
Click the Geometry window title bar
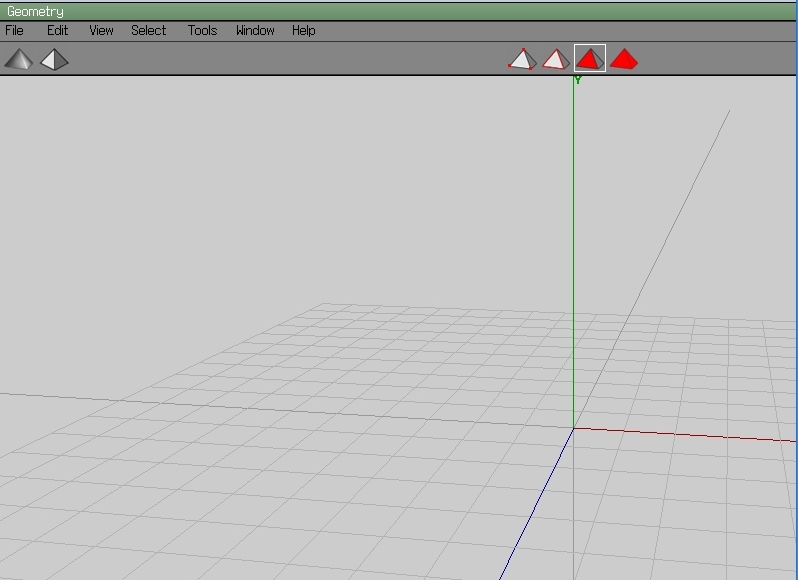(398, 11)
